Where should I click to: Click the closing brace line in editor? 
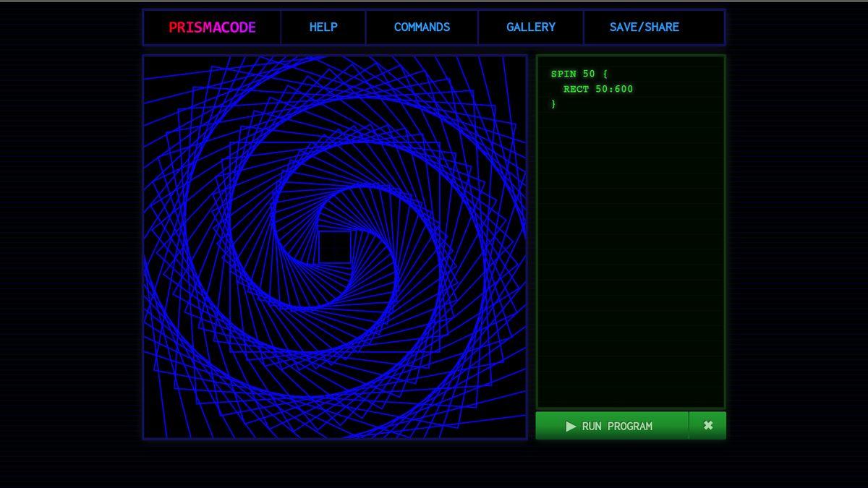[x=554, y=104]
